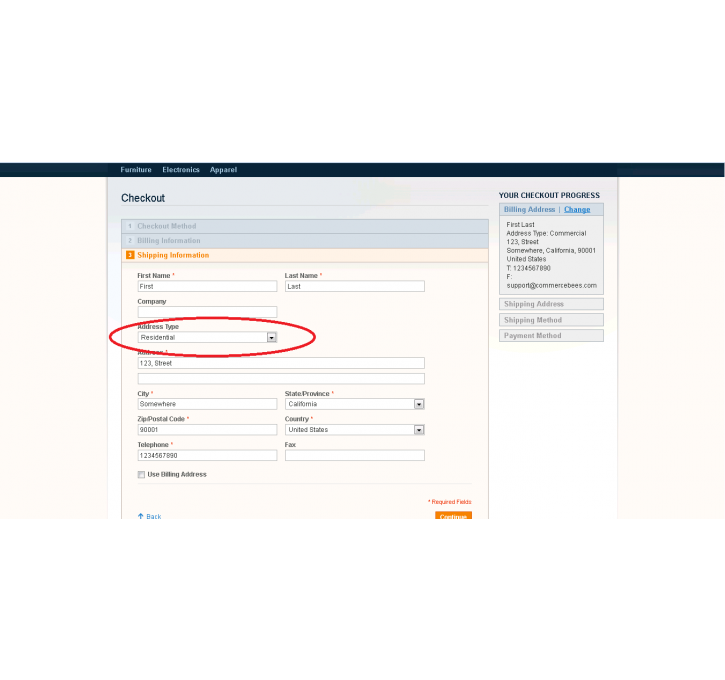Image resolution: width=725 pixels, height=680 pixels.
Task: Click the Zip/Postal Code field
Action: tap(207, 430)
